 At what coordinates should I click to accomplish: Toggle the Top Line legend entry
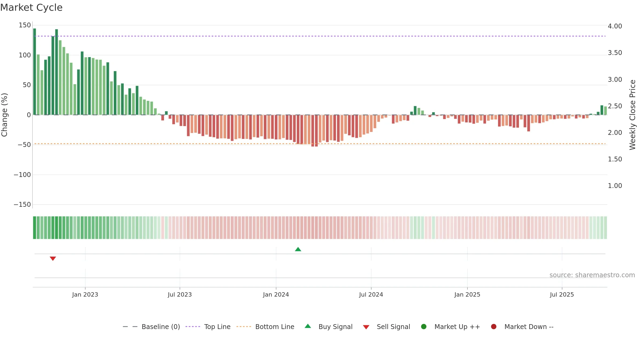coord(208,327)
